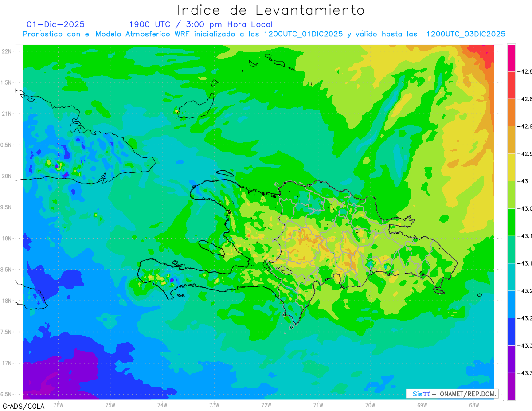Viewport: 532px width, 411px height.
Task: Click the '74W' longitude label
Action: pos(162,405)
